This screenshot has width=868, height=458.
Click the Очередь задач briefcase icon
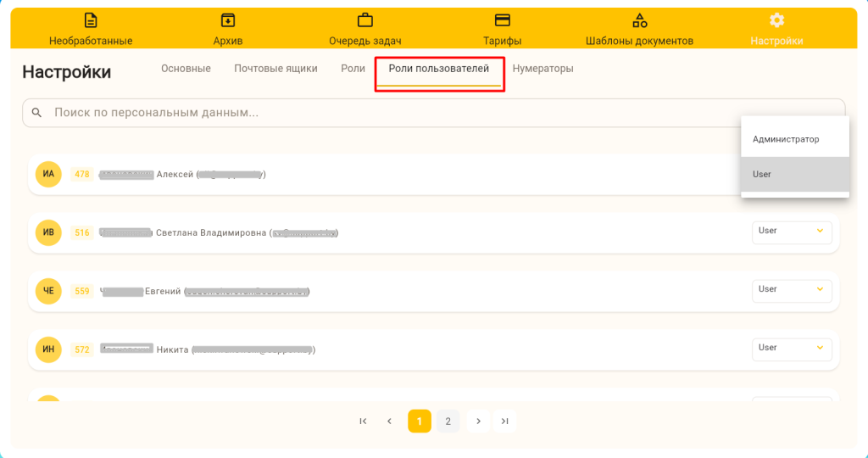point(364,20)
